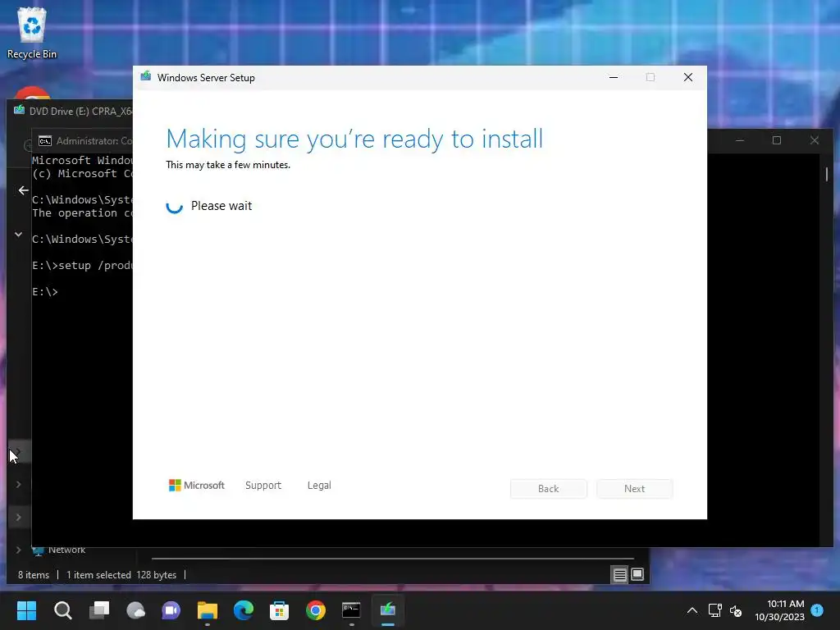This screenshot has height=630, width=840.
Task: Click the Windows Start button
Action: [26, 610]
